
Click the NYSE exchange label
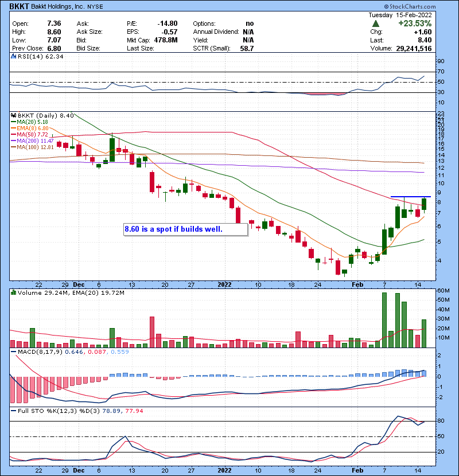coord(95,7)
